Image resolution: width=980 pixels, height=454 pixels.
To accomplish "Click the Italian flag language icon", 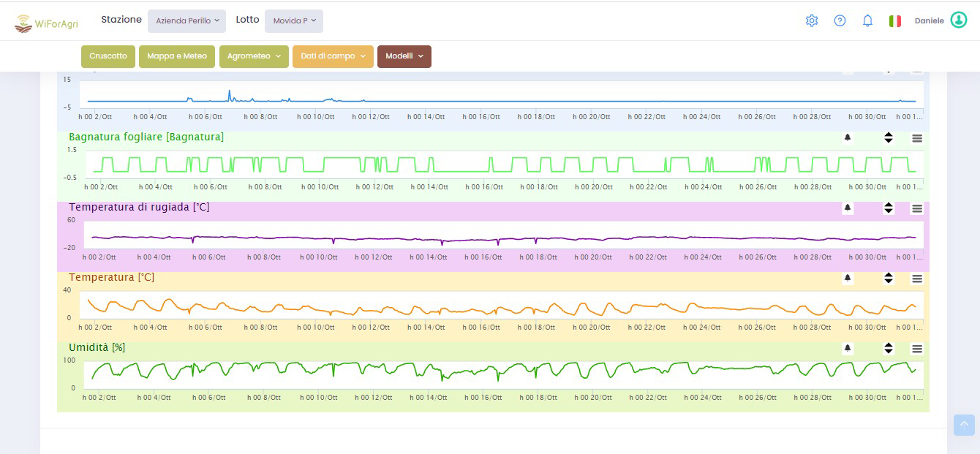I will 894,21.
